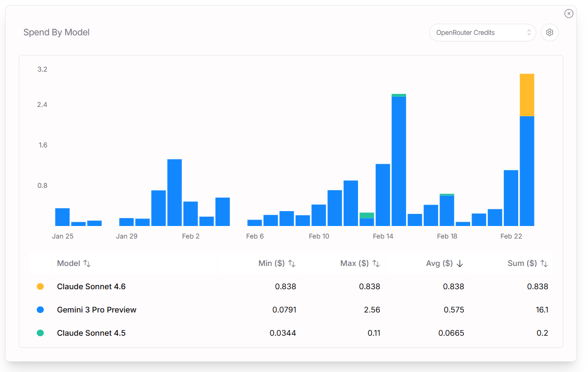Click the blue Gemini 3 Pro Preview dot
This screenshot has width=588, height=372.
[x=40, y=310]
